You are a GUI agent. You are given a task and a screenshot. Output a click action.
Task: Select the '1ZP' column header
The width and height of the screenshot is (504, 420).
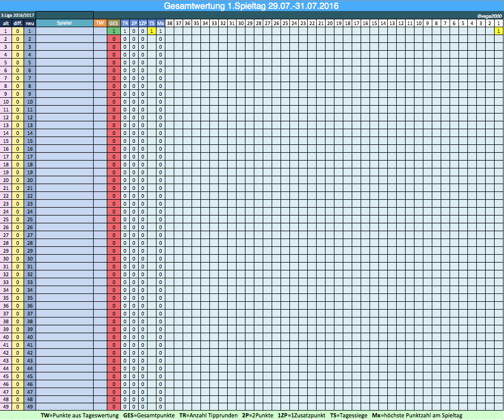tap(143, 23)
